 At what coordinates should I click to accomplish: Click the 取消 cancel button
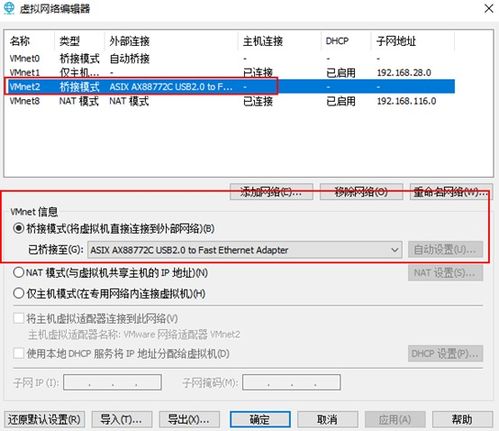(x=328, y=419)
